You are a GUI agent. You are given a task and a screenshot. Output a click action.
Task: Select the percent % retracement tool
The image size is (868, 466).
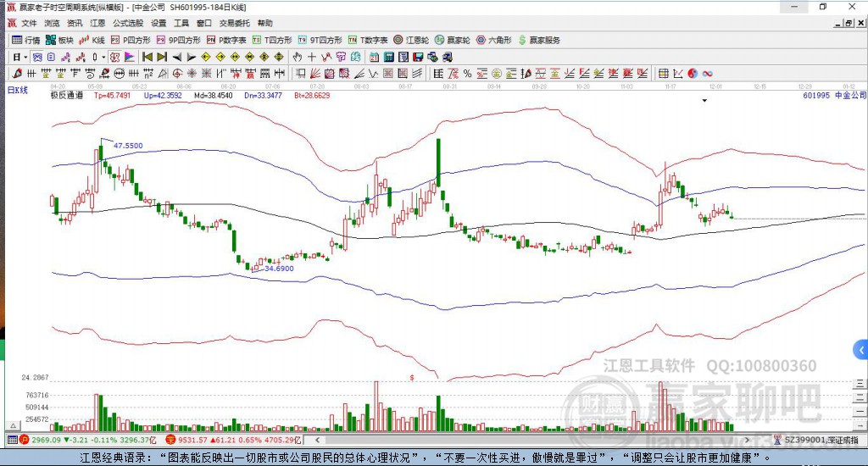468,74
